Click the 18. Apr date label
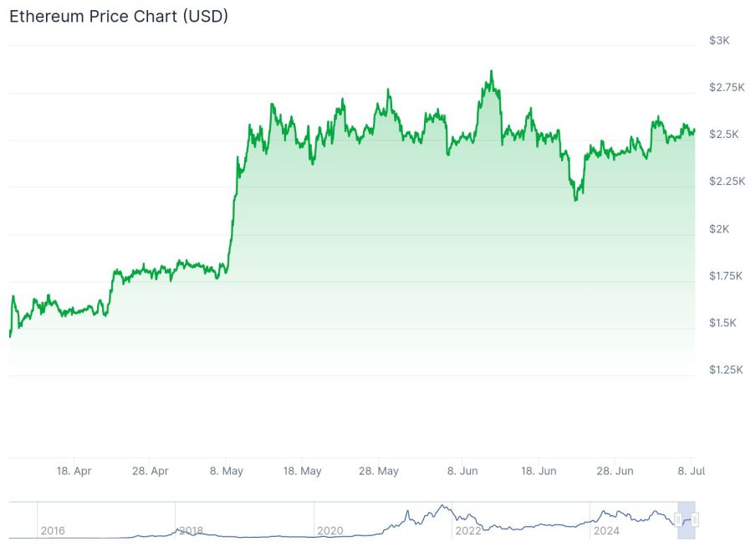756x552 pixels. click(74, 471)
